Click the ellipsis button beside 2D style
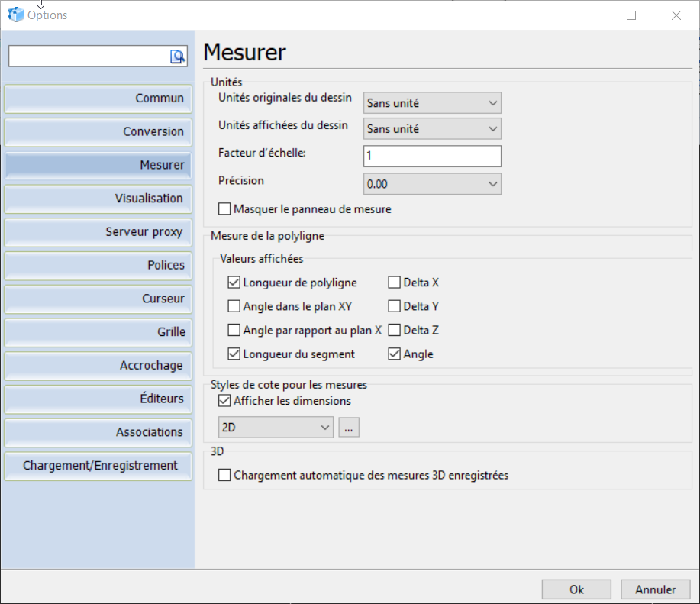 349,428
